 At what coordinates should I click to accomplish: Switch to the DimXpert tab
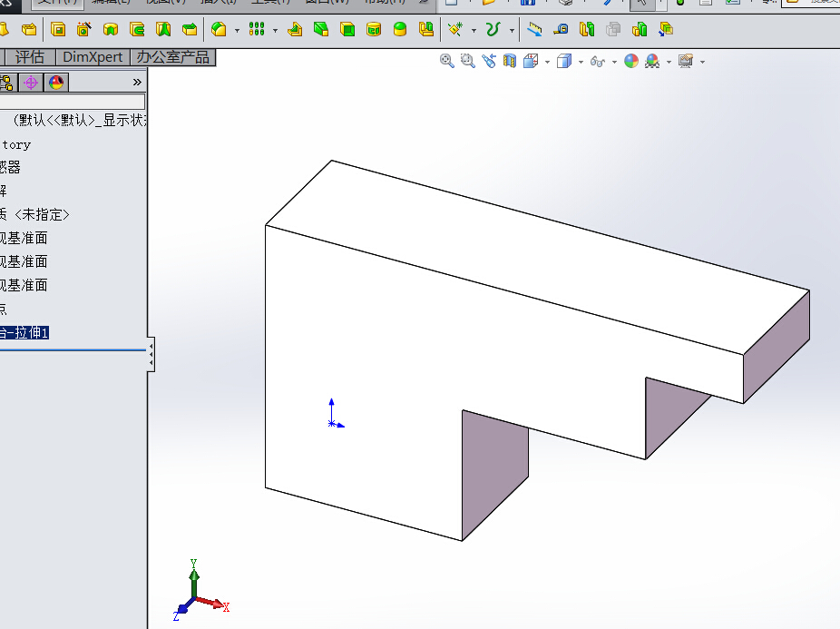(x=93, y=57)
